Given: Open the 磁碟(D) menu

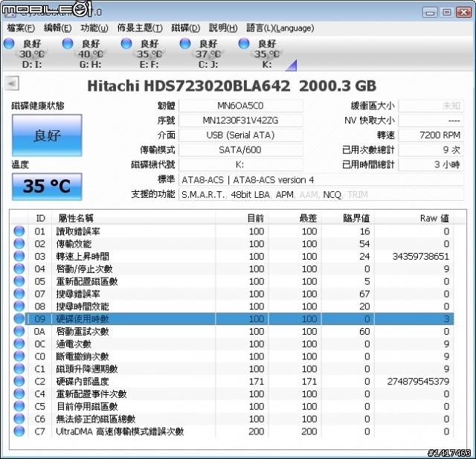Looking at the screenshot, I should tap(185, 28).
